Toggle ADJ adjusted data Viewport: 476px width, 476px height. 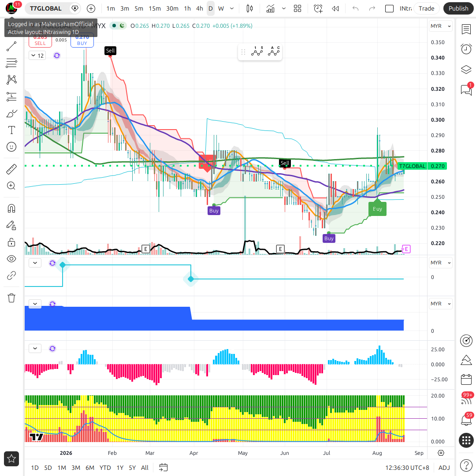[444, 468]
